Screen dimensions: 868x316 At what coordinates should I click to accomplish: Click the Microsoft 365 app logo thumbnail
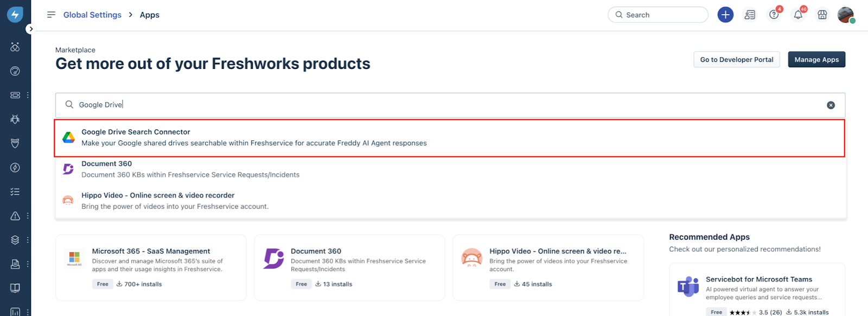point(74,259)
